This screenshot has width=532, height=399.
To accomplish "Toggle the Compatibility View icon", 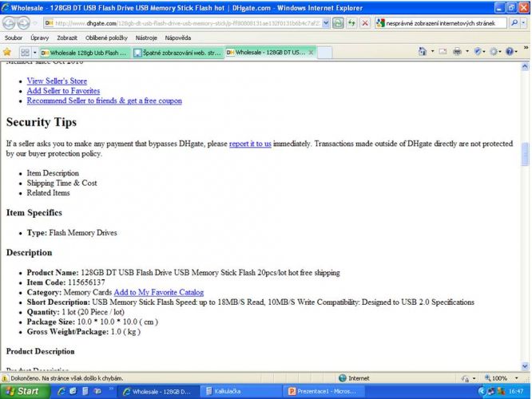I will pyautogui.click(x=338, y=23).
